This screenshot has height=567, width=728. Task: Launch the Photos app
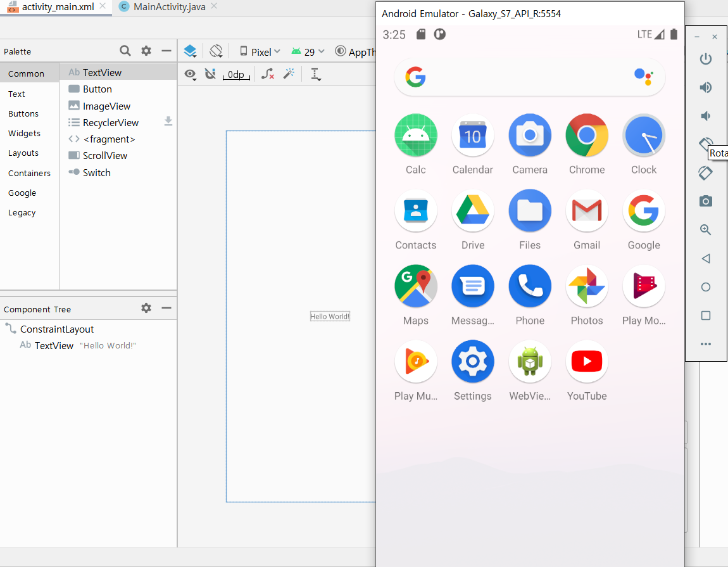pyautogui.click(x=587, y=286)
